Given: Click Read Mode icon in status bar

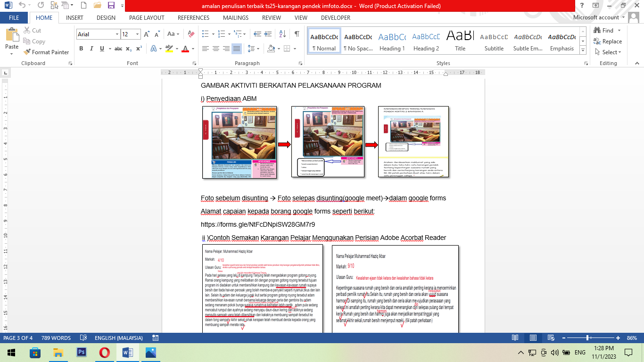Looking at the screenshot, I should pos(515,338).
